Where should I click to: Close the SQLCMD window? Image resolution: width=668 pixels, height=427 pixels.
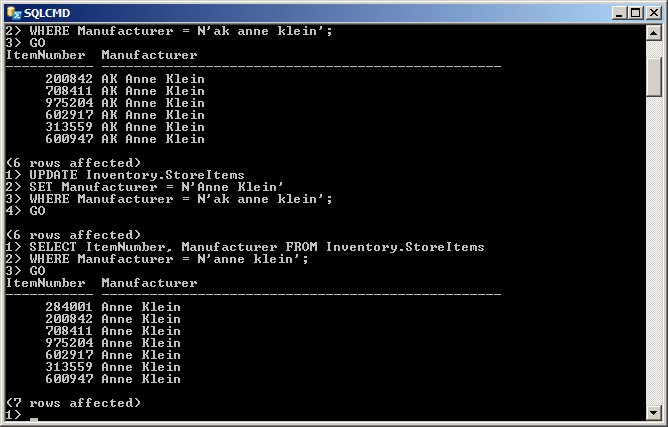[654, 13]
